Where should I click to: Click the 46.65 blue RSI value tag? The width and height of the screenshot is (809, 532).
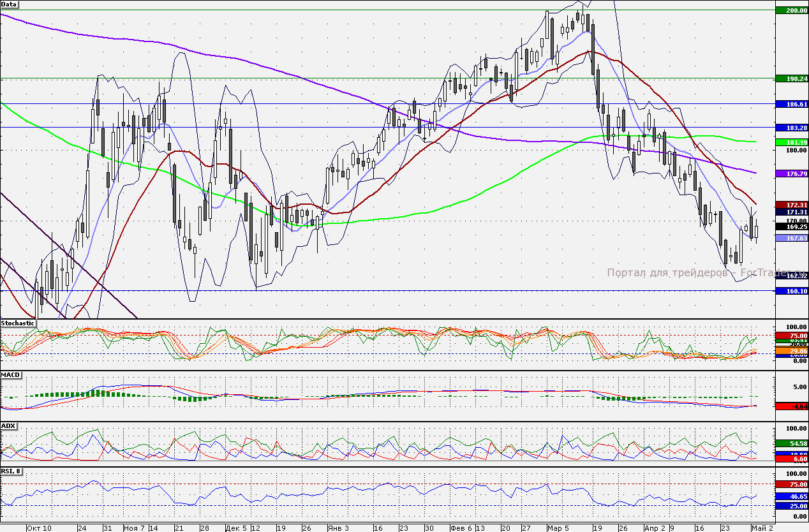tap(791, 496)
